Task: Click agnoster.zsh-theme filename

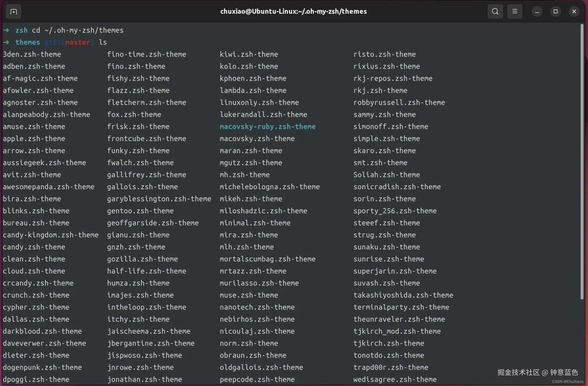Action: pyautogui.click(x=40, y=103)
